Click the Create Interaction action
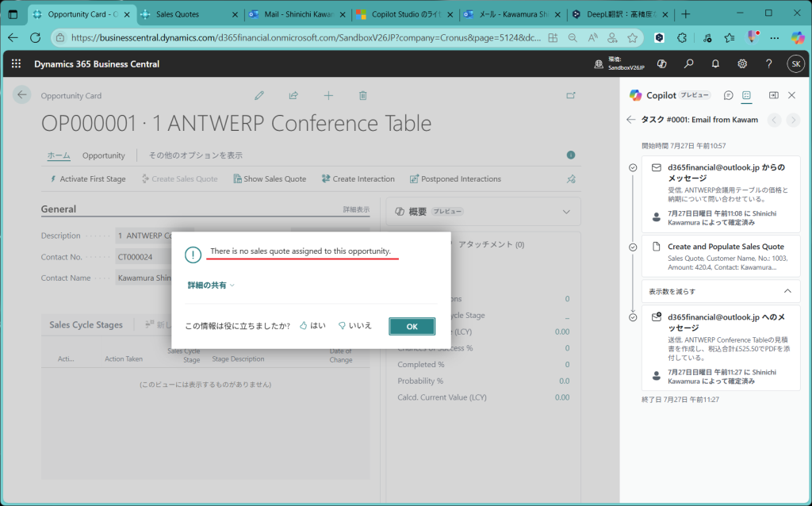Viewport: 812px width, 506px height. pyautogui.click(x=358, y=178)
